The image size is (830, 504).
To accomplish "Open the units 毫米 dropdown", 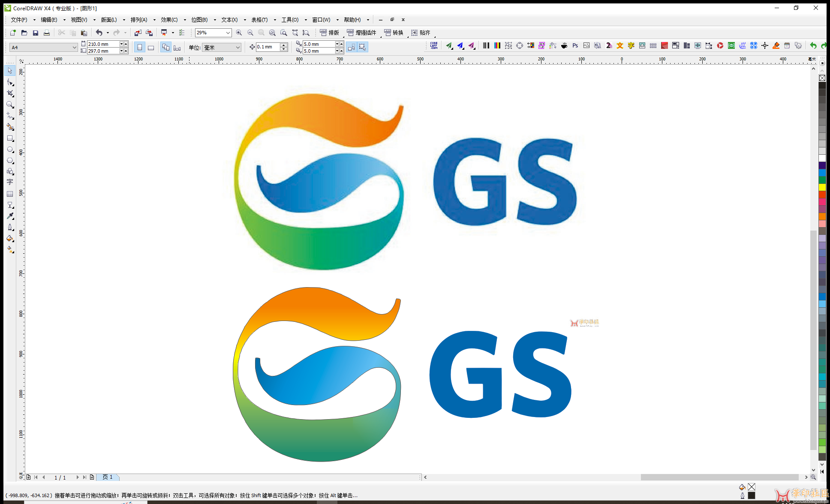I will [238, 47].
